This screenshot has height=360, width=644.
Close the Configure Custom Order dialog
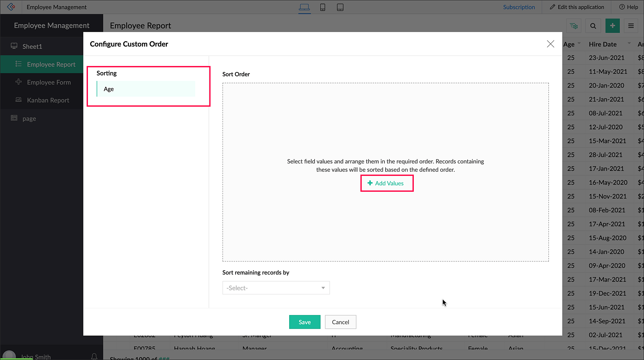click(550, 44)
